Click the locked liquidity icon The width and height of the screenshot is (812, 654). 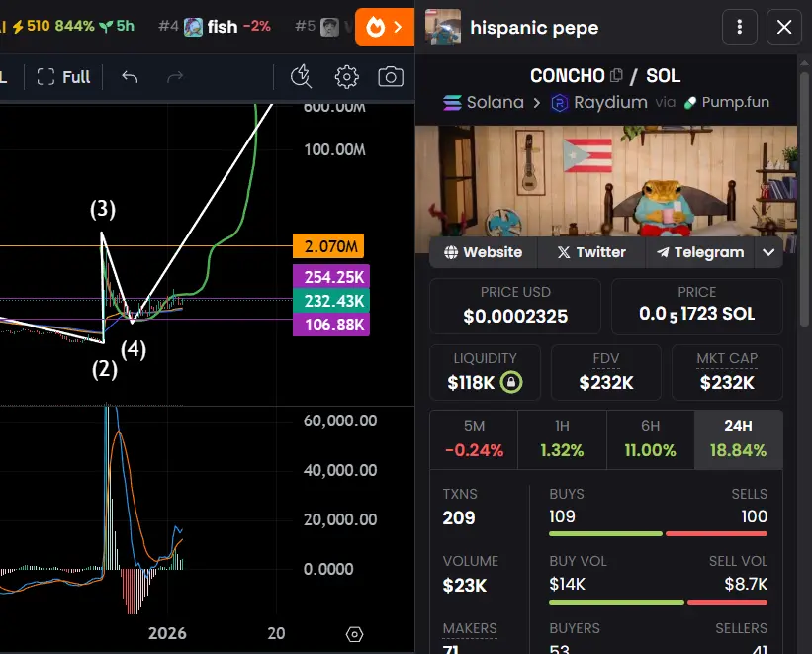pyautogui.click(x=511, y=383)
